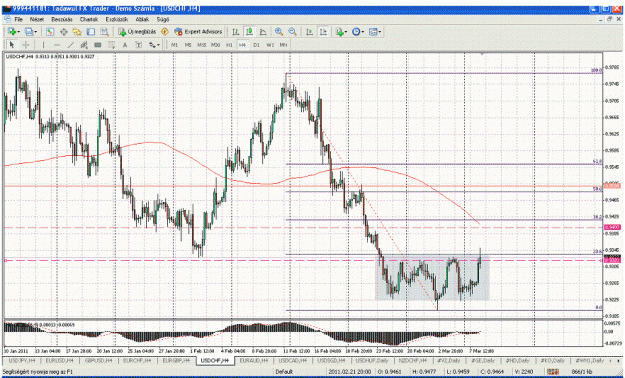Set timeframe to MN monthly
Screen dimensions: 625x378
coord(283,45)
